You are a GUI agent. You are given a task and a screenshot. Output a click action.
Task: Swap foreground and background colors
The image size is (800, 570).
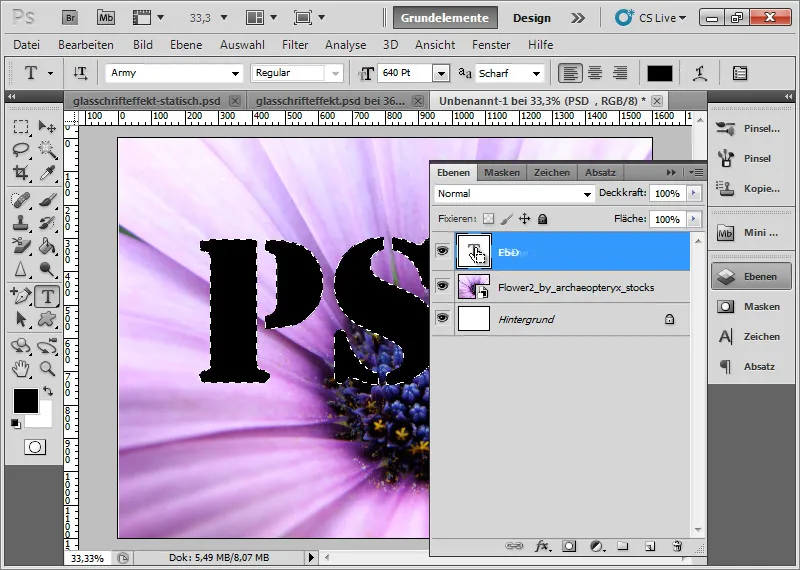coord(48,391)
